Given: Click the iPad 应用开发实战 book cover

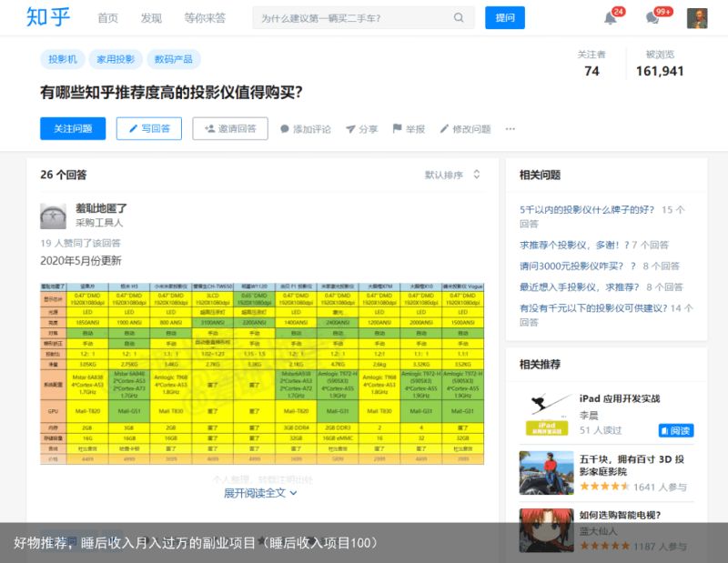Looking at the screenshot, I should [547, 415].
